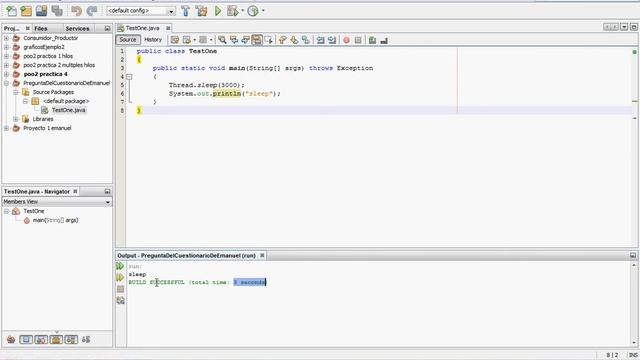Screen dimensions: 640x360
Task: Switch to the Services tab
Action: [77, 29]
